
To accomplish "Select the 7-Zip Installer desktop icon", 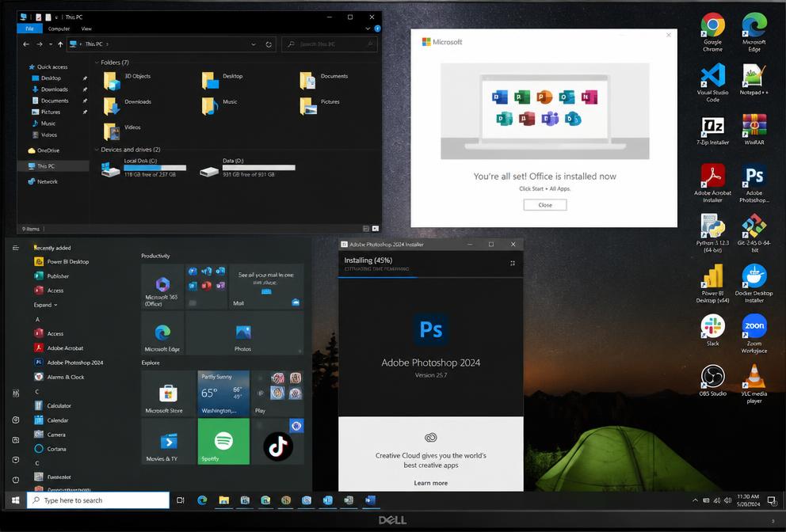I will [712, 131].
